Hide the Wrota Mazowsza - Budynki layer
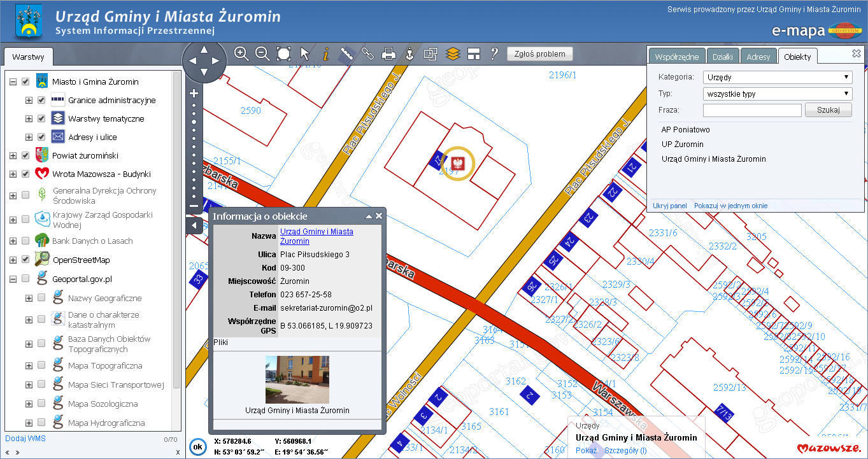 pyautogui.click(x=25, y=174)
